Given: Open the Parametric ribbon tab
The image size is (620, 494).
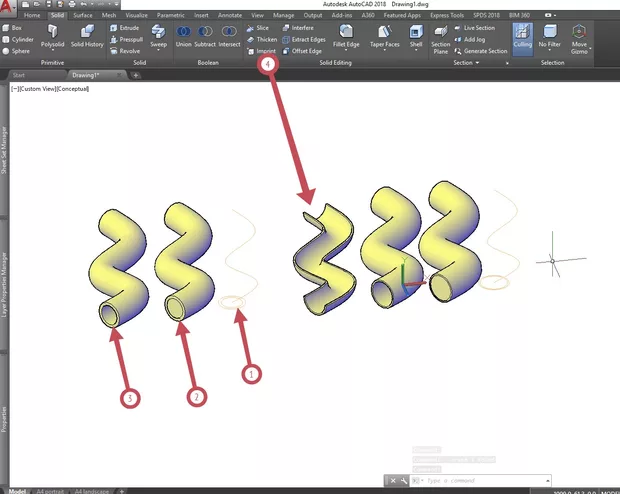Looking at the screenshot, I should coord(170,15).
